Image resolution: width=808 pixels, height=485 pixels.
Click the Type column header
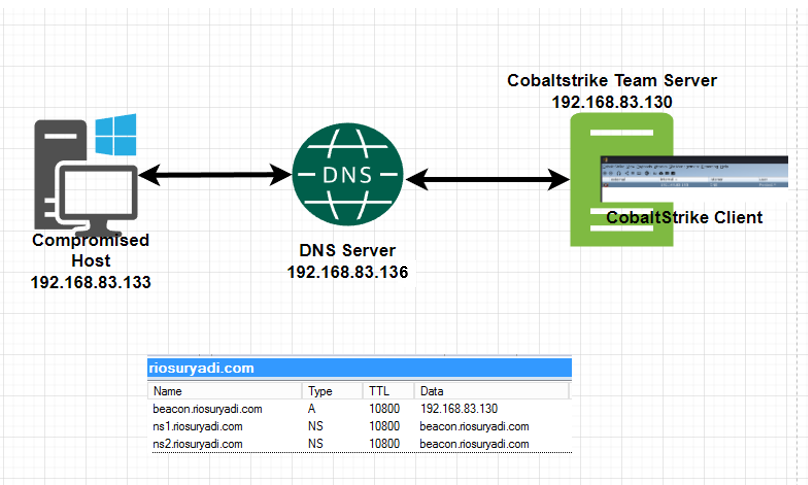[320, 392]
